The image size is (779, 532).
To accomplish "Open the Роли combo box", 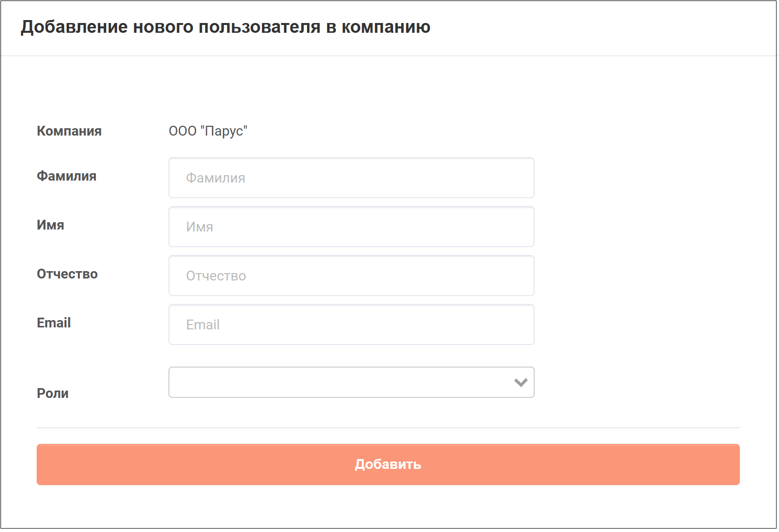I will coord(351,382).
